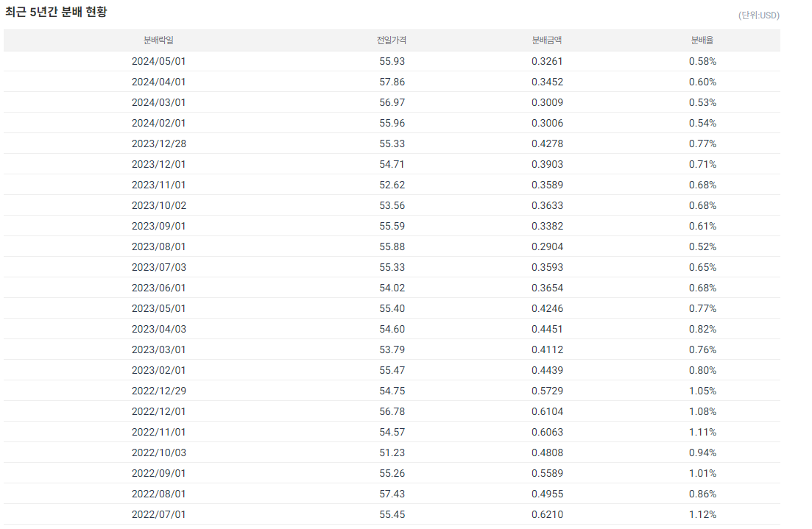This screenshot has width=812, height=529.
Task: Select the date 2022/12/29
Action: (159, 391)
